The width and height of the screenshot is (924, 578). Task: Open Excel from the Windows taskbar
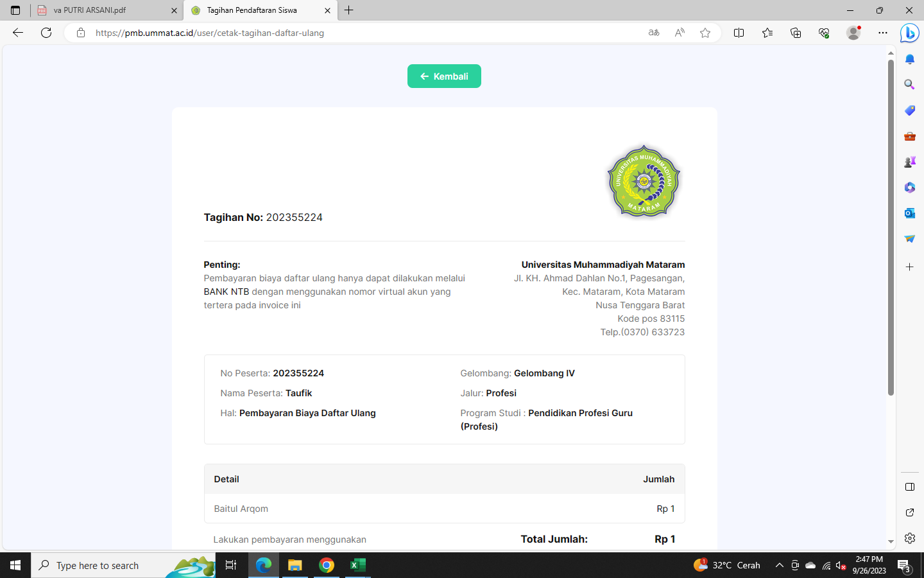357,565
